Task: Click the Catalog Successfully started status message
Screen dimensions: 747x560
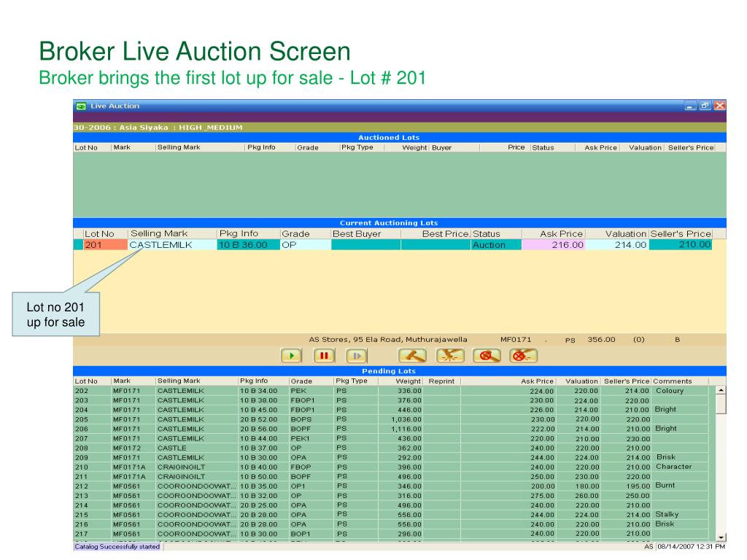Action: (117, 547)
